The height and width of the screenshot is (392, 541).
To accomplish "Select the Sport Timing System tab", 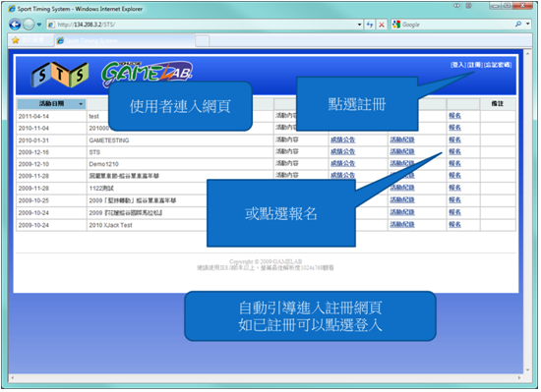I will click(x=124, y=40).
